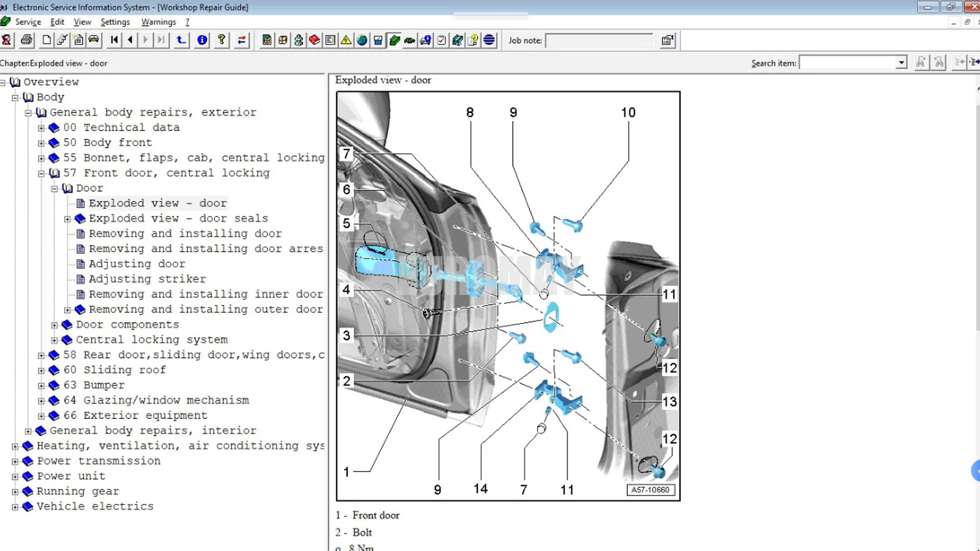Click the globe icon in toolbar
This screenshot has height=551, width=980.
pyautogui.click(x=362, y=40)
